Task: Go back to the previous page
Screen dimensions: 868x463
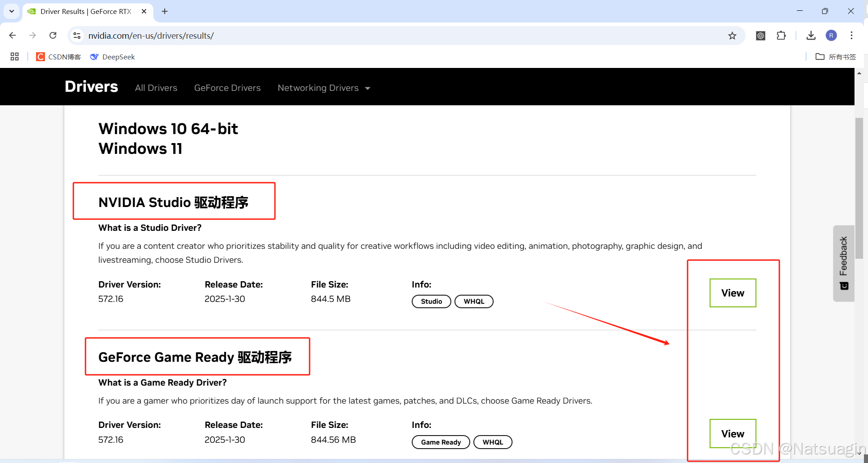Action: point(13,36)
